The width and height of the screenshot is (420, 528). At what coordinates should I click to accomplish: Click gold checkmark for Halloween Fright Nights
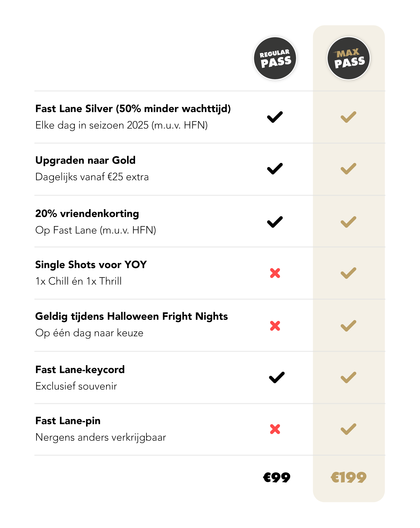(x=348, y=326)
